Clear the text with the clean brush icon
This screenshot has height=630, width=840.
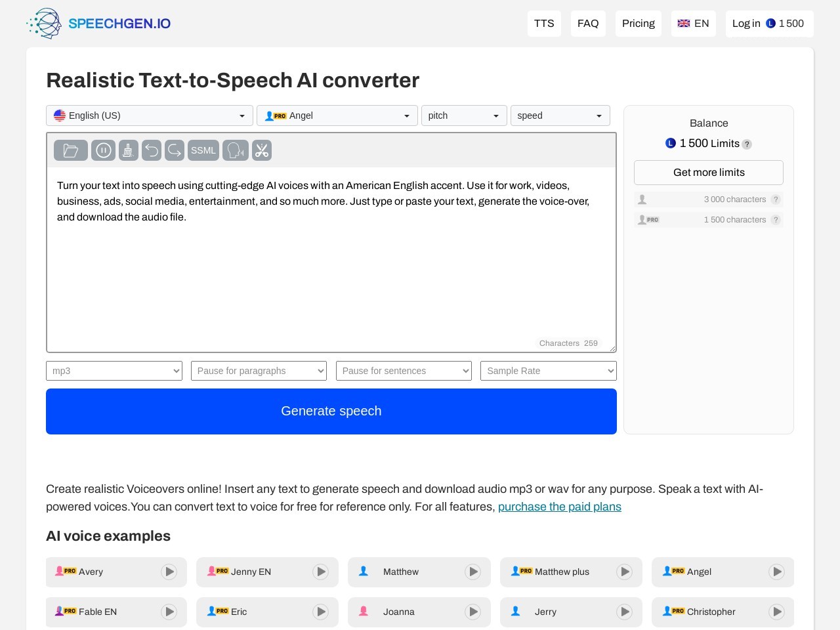pyautogui.click(x=128, y=150)
